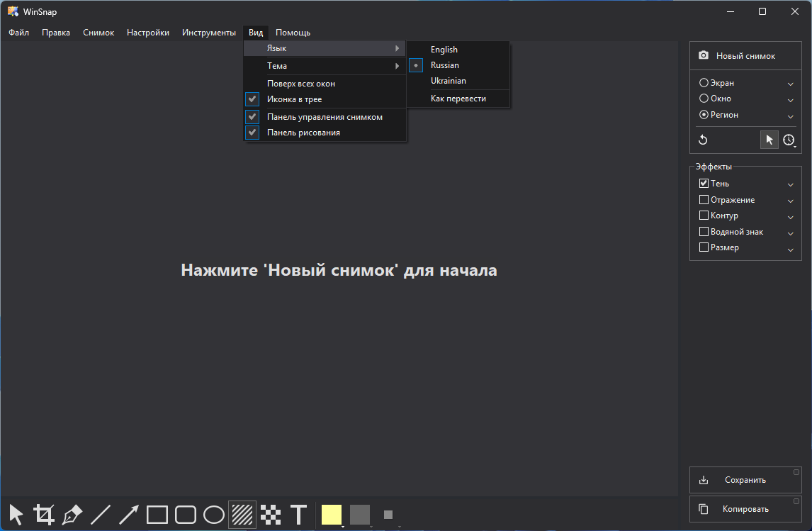Screen dimensions: 812x531
Task: Select the Rounded rectangle tool
Action: (x=186, y=515)
